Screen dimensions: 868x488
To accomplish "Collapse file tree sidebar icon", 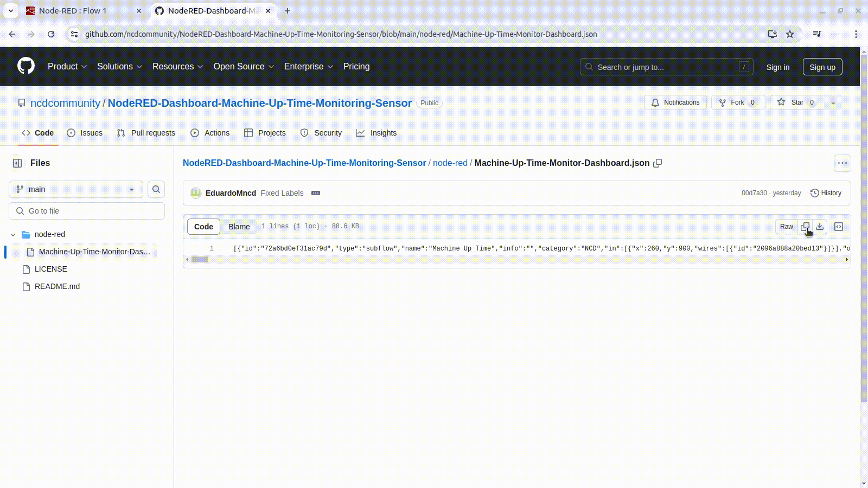I will pos(17,163).
